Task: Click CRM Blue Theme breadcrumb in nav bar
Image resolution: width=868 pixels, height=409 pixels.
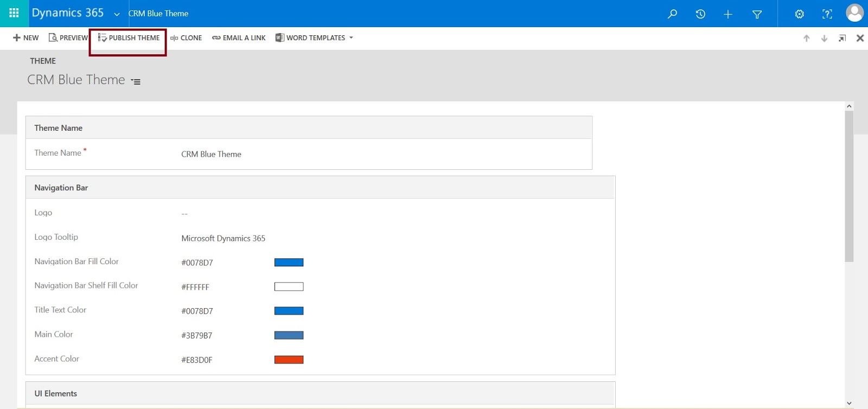Action: coord(158,14)
